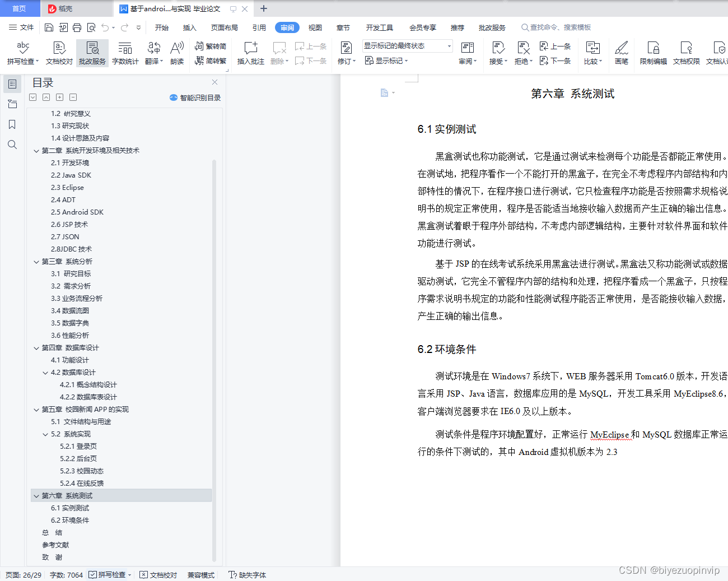Open document permissions (文档权限)

pyautogui.click(x=687, y=53)
